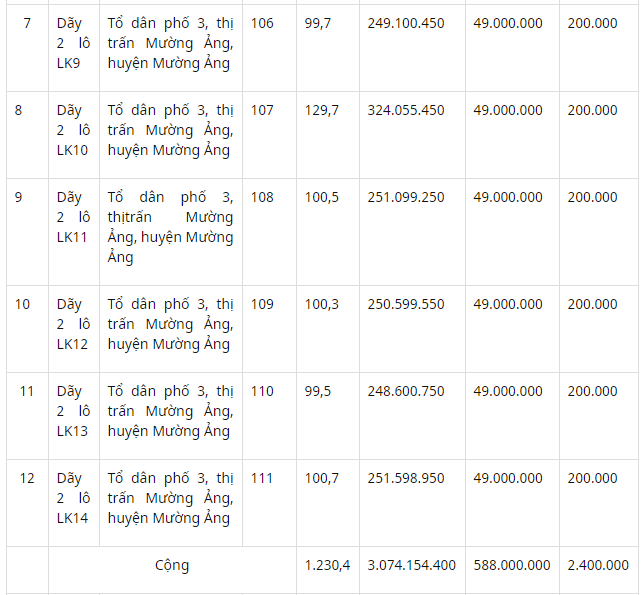This screenshot has height=595, width=642.
Task: Click price 251.598.950 in row 12
Action: pyautogui.click(x=405, y=478)
